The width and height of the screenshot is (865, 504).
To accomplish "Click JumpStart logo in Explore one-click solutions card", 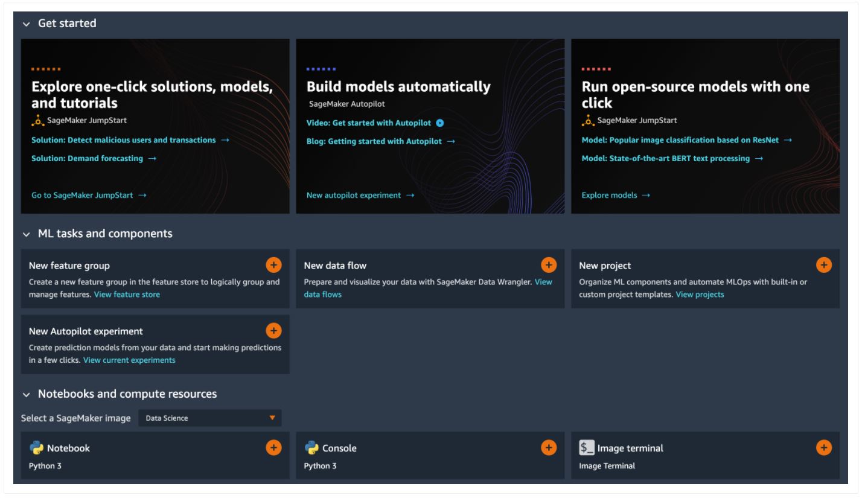I will click(38, 120).
